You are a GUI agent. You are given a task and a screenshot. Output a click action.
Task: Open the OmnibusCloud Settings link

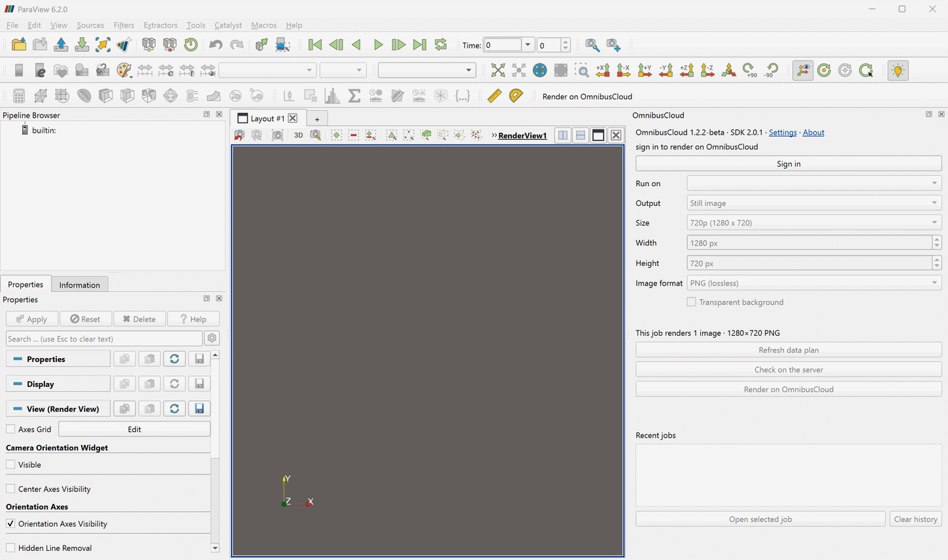coord(783,133)
